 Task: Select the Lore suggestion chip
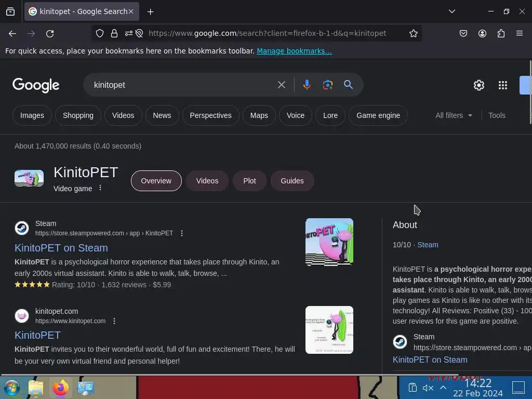(x=330, y=115)
